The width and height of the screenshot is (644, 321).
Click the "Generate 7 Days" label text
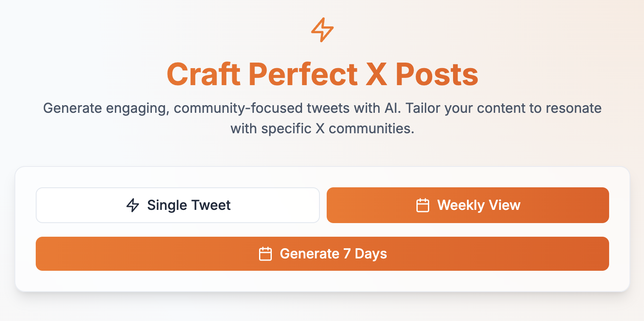click(x=333, y=254)
